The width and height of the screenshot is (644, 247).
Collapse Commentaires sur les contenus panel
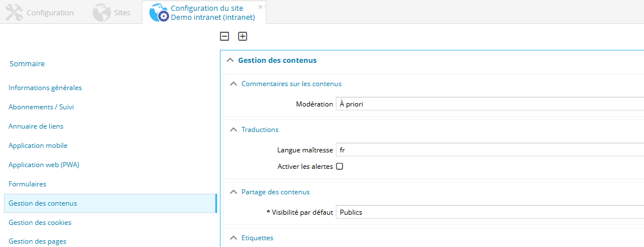click(x=234, y=84)
